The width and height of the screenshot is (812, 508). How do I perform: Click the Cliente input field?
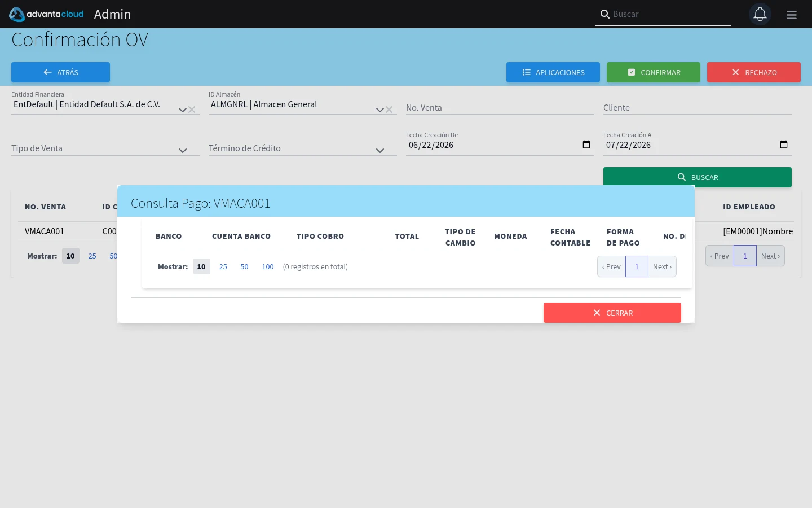click(698, 107)
